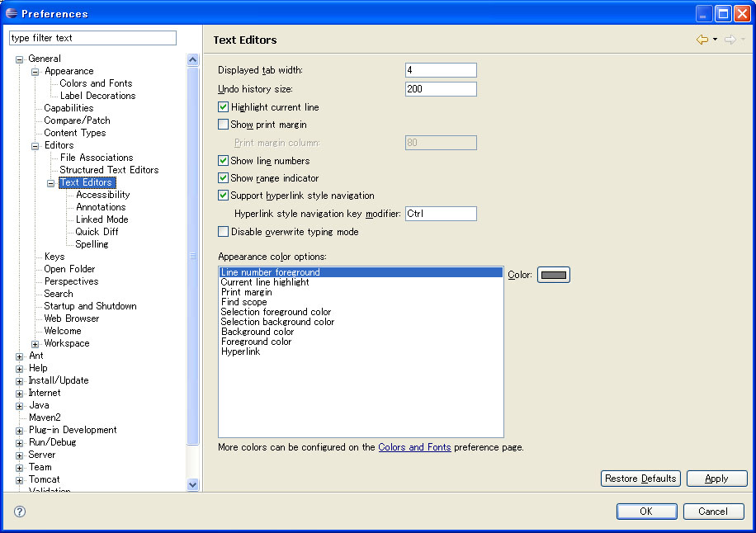Image resolution: width=756 pixels, height=533 pixels.
Task: Open the back history dropdown arrow
Action: click(715, 40)
